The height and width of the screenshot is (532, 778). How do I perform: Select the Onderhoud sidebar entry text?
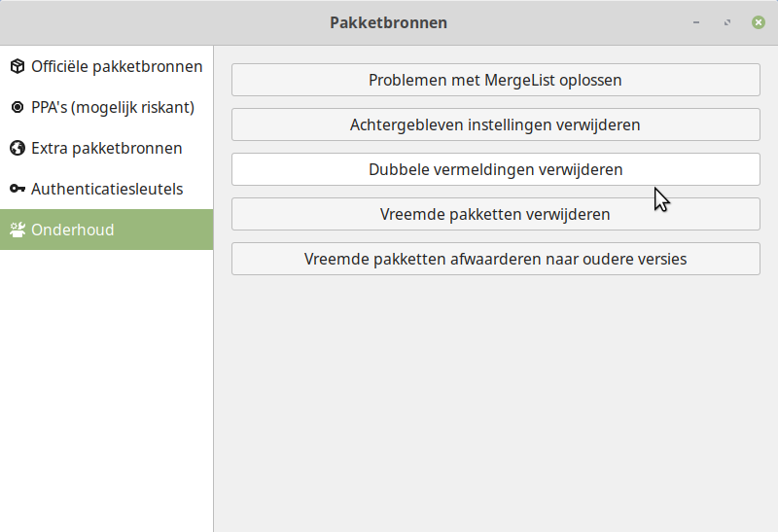[72, 230]
